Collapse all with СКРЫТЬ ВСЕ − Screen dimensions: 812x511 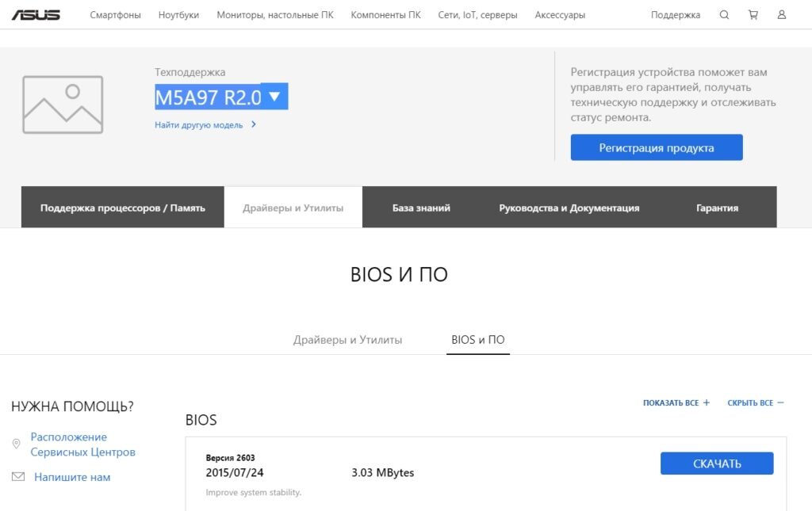[x=756, y=402]
